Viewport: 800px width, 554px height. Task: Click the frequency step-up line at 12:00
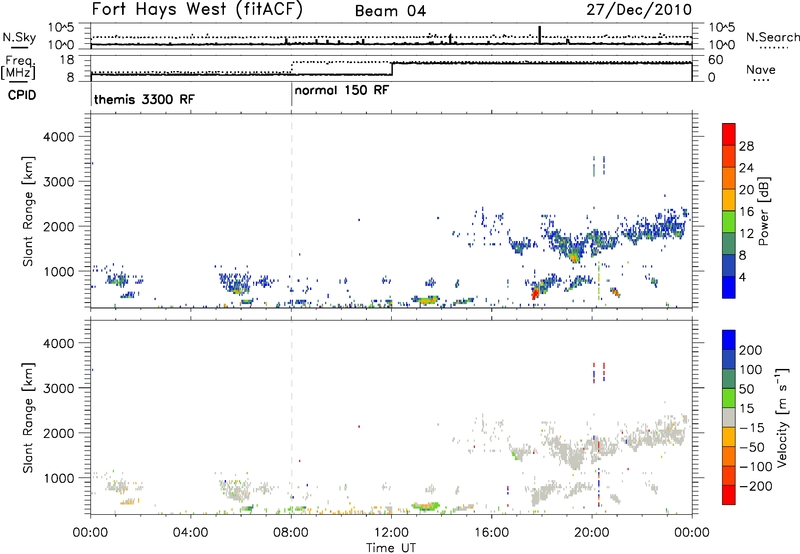point(392,69)
